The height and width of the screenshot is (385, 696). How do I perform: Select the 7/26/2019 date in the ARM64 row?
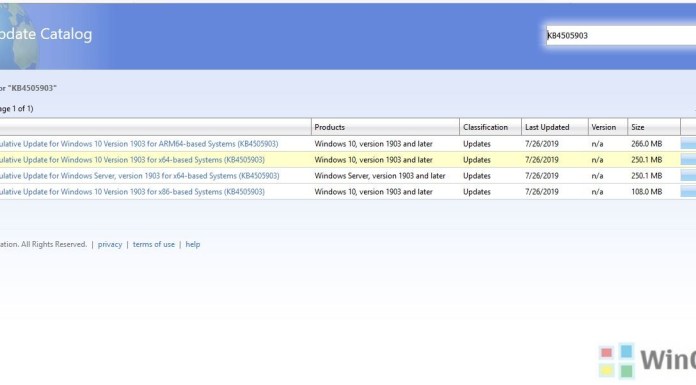point(542,144)
